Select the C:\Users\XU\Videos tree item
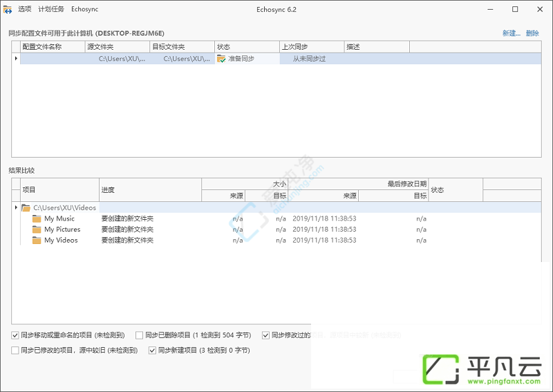553x392 pixels. [x=64, y=208]
